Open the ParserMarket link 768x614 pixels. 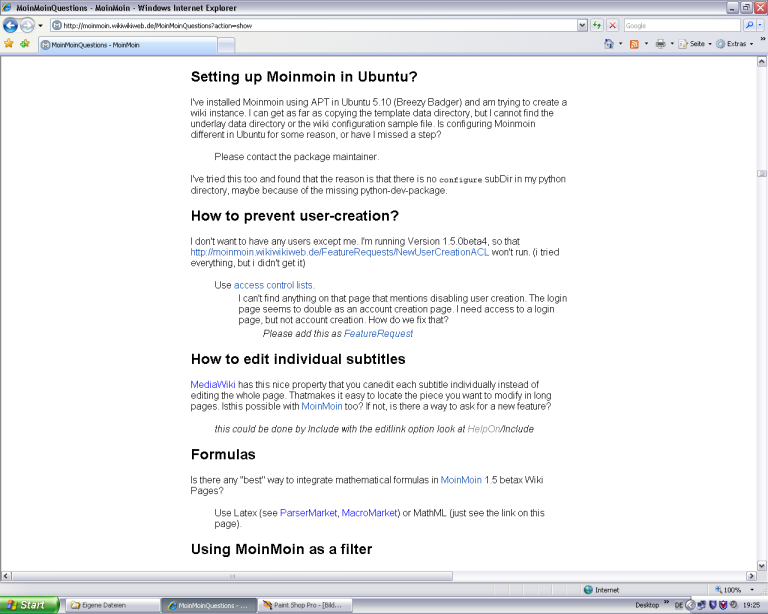click(308, 513)
